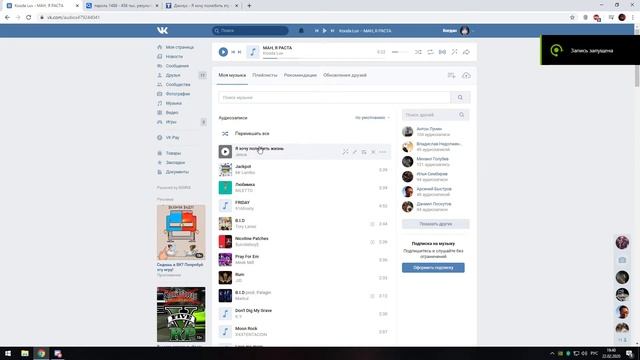
Task: Click Перемешать все label
Action: (252, 133)
